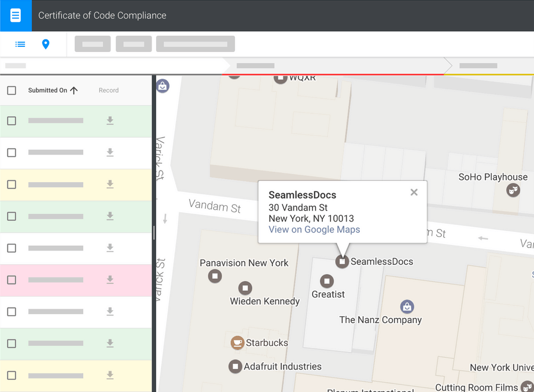Click the SeamlessDocs label beside its marker
The image size is (534, 392).
tap(382, 261)
